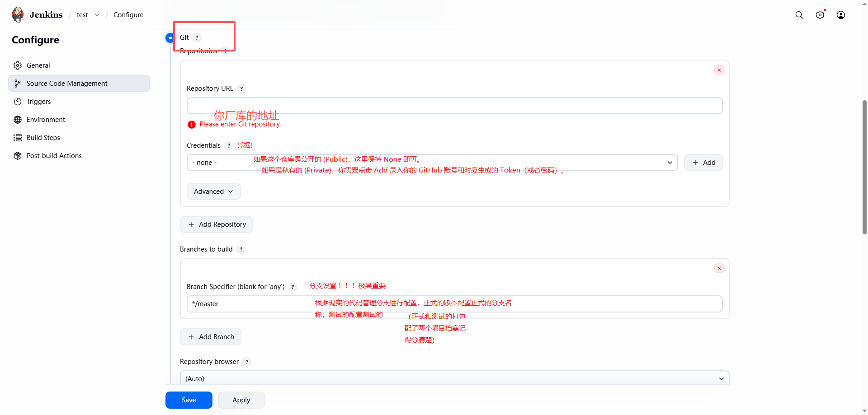The image size is (868, 415).
Task: Click the Triggers clock icon
Action: click(18, 102)
